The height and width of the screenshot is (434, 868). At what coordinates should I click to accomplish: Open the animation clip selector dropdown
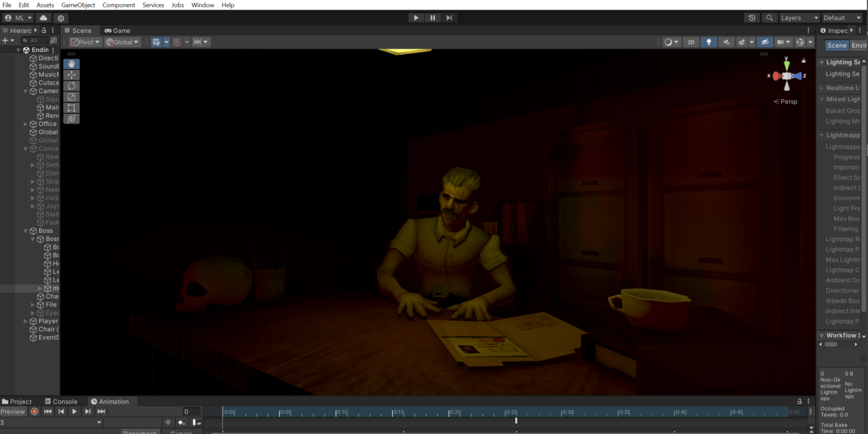(x=52, y=422)
